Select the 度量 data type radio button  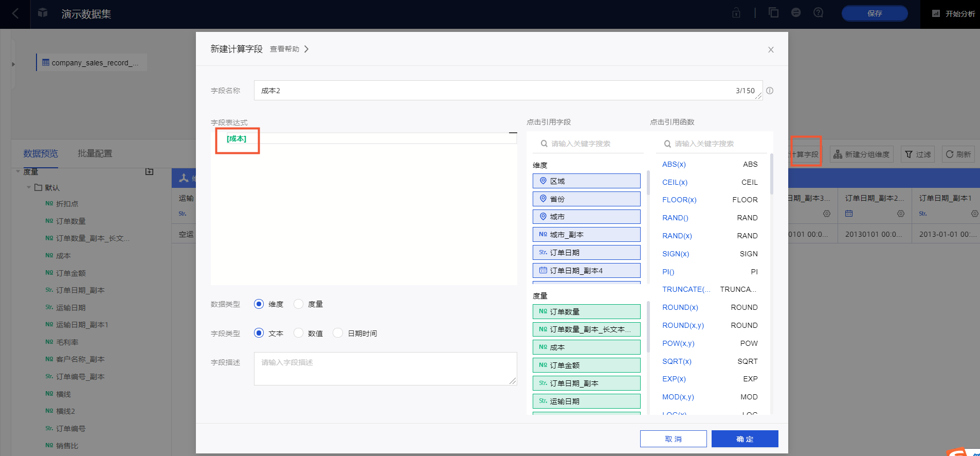pyautogui.click(x=299, y=304)
